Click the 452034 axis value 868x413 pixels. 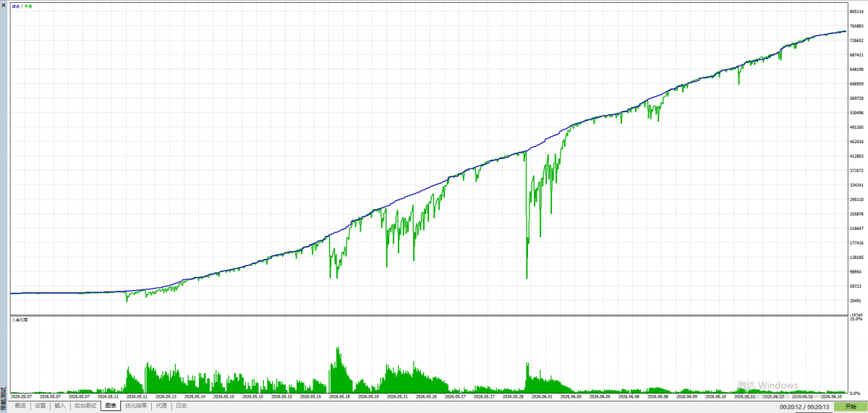[857, 142]
